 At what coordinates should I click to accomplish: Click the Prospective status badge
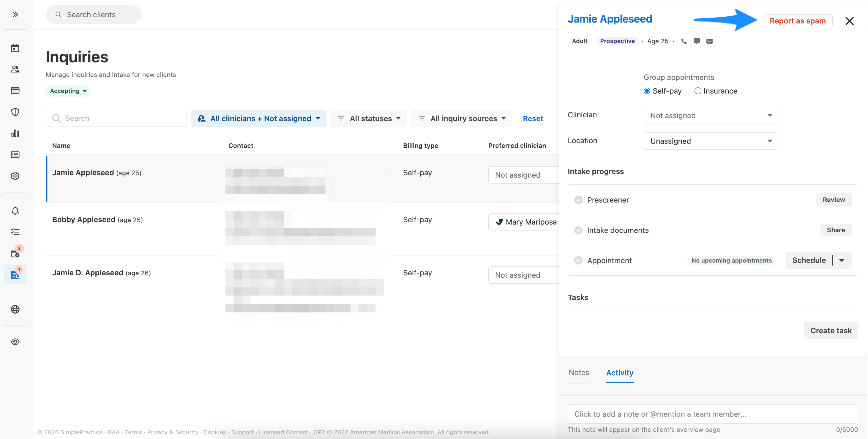pyautogui.click(x=617, y=41)
